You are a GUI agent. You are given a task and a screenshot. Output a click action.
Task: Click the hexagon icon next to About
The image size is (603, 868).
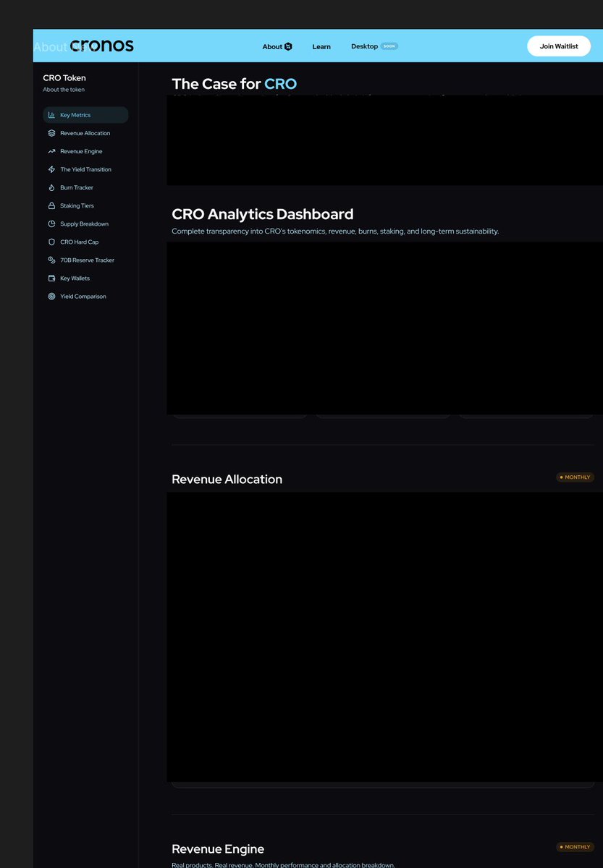(288, 46)
